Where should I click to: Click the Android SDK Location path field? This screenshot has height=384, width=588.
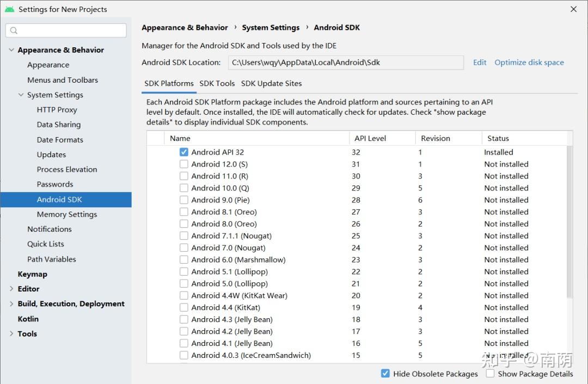point(345,63)
